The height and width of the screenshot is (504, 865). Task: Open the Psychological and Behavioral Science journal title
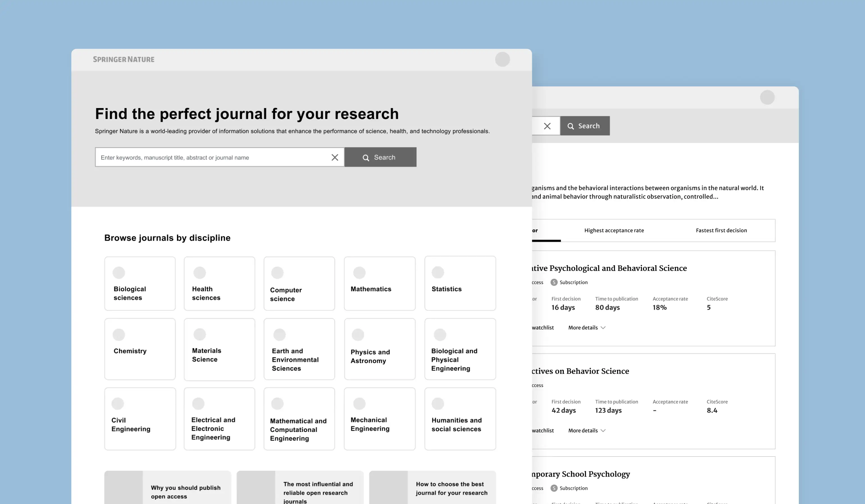tap(609, 268)
